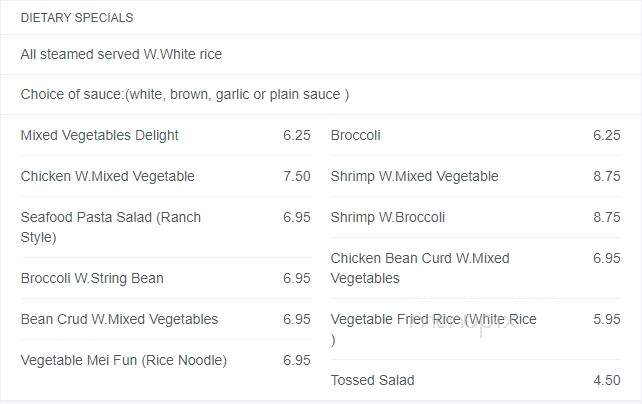Click the 'All steamed served W.White rice' note
The image size is (642, 404).
121,54
